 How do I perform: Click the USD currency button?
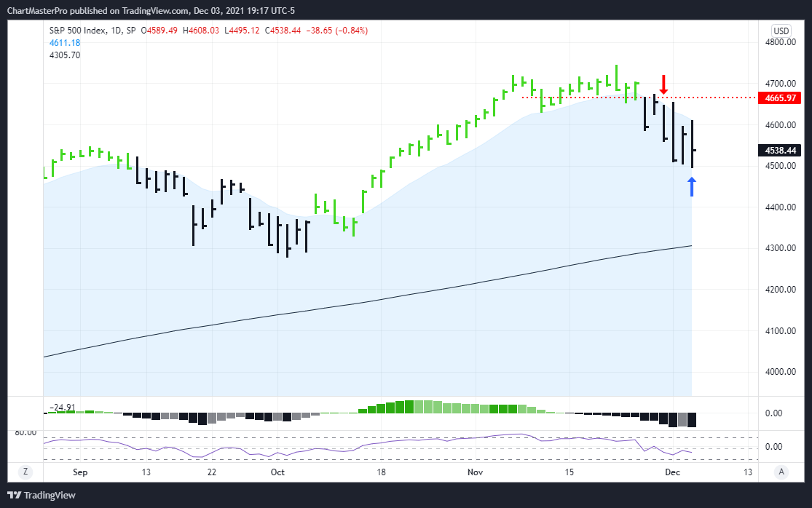781,31
